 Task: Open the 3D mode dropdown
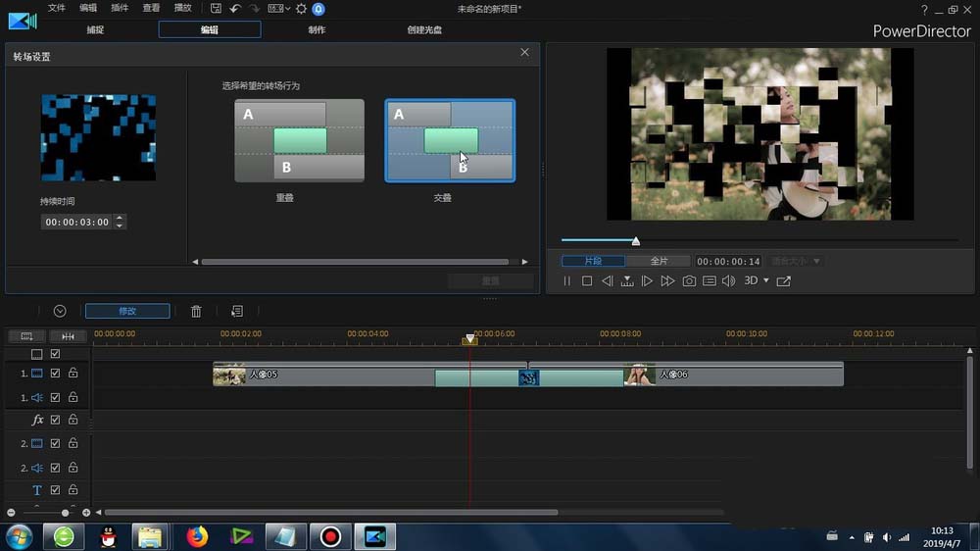[757, 281]
